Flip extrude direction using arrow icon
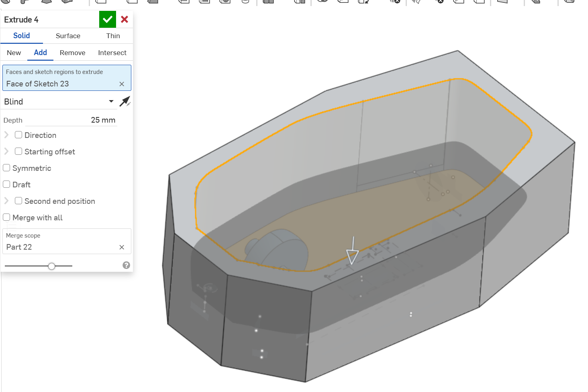 tap(125, 101)
